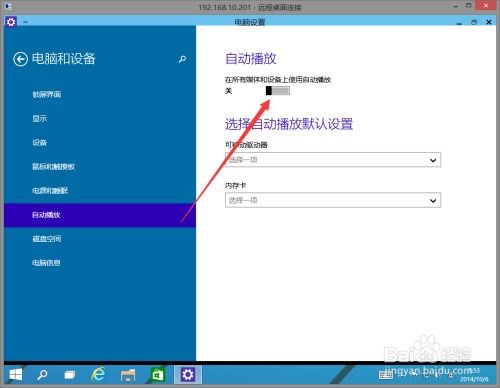Viewport: 500px width, 388px height.
Task: Open taskbar search magnifier icon
Action: tap(42, 375)
